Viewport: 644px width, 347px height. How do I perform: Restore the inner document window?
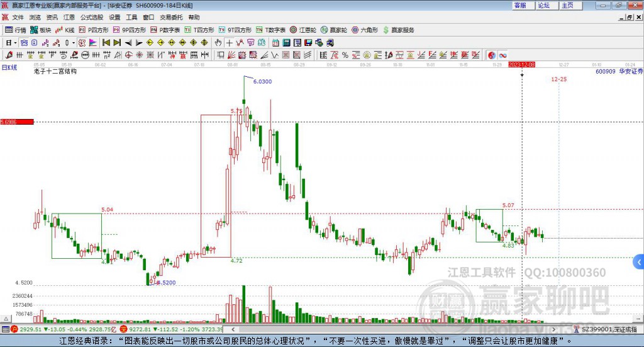(x=630, y=17)
